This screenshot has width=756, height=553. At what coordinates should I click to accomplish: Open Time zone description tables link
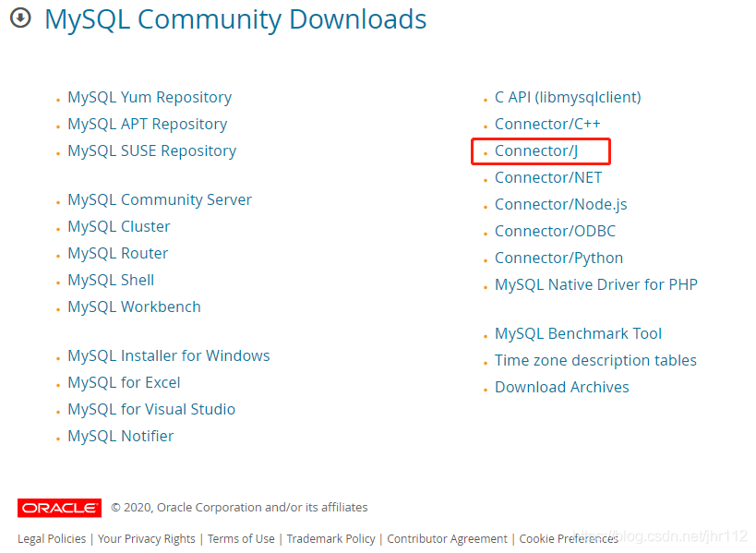[595, 361]
